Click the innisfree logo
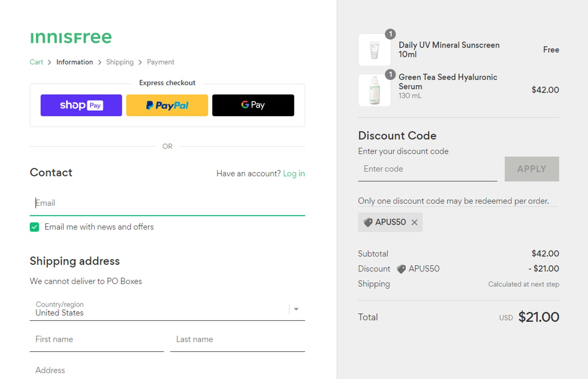Screen dimensions: 588x379 click(71, 37)
